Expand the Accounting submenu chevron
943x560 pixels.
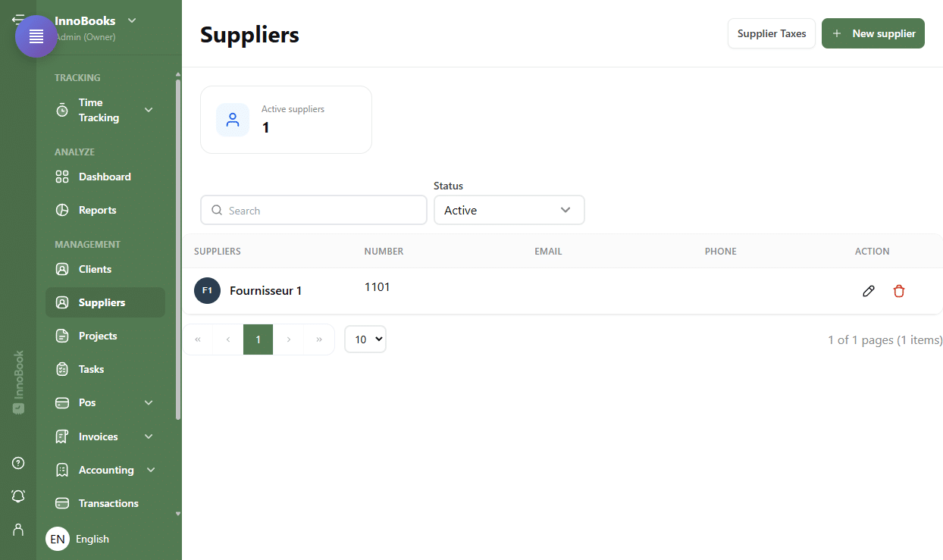151,470
